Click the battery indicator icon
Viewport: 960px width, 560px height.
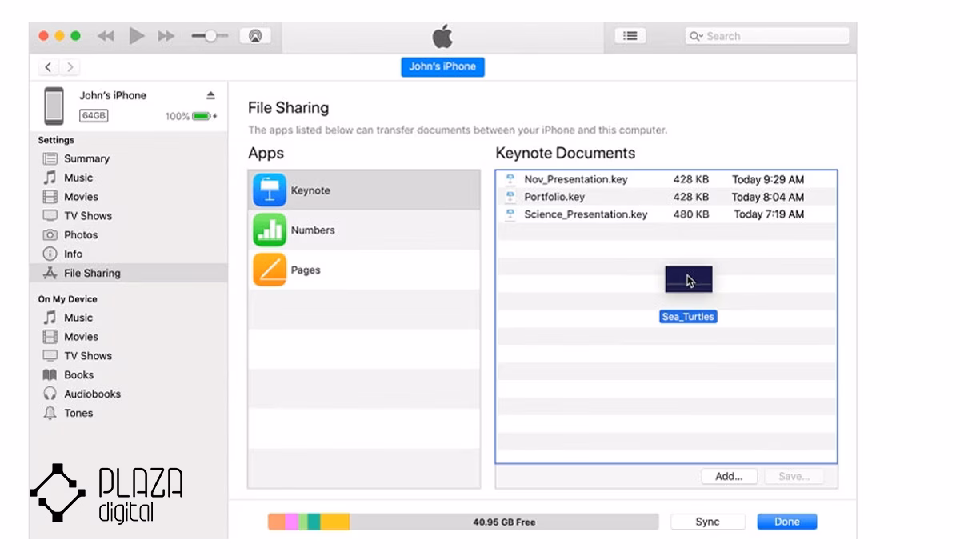coord(202,116)
